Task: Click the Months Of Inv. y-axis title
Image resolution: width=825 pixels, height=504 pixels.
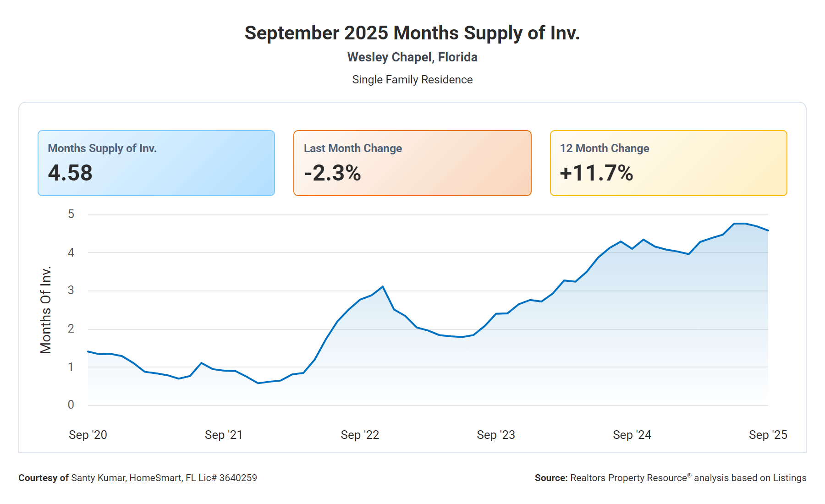Action: pos(46,310)
